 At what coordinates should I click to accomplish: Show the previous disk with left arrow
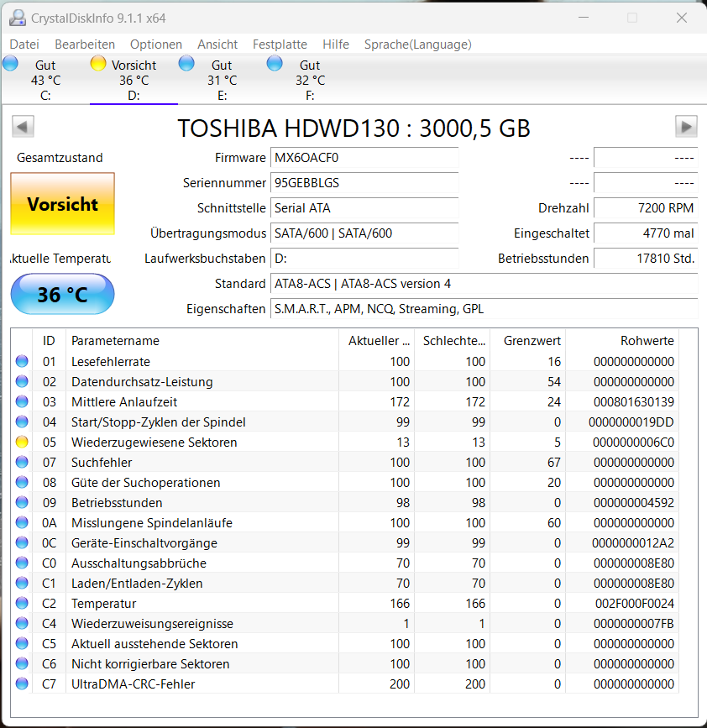[x=23, y=126]
